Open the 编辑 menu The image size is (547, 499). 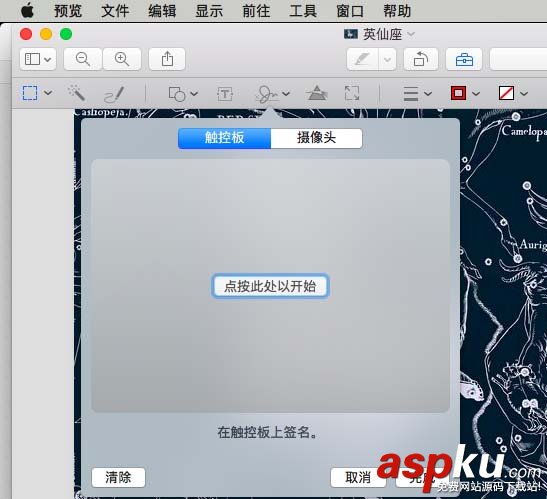tap(162, 11)
